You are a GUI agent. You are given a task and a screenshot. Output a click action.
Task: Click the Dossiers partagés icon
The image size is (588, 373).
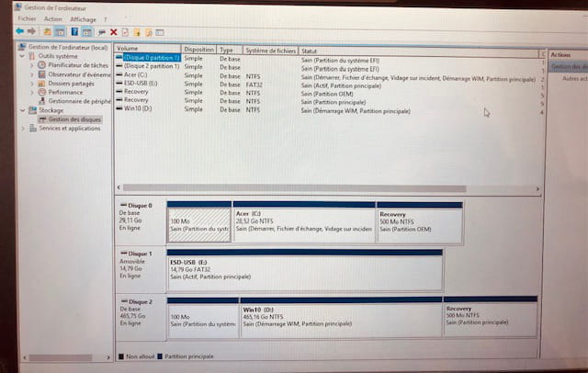[41, 84]
